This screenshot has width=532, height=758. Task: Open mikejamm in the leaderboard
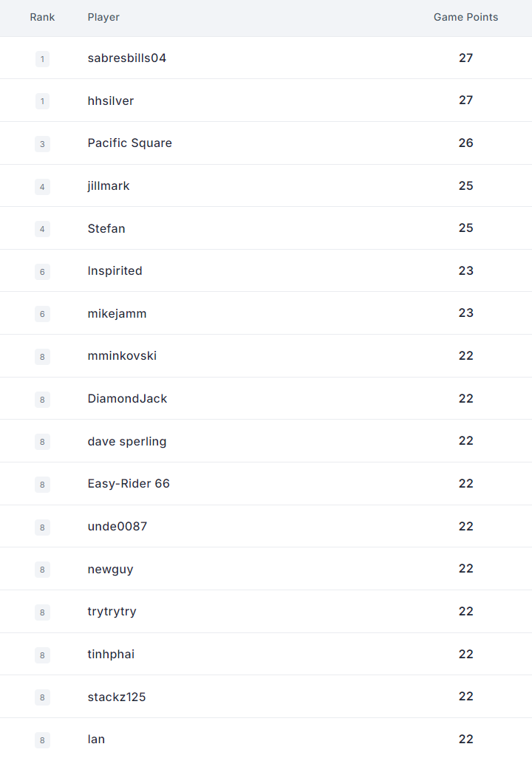(117, 313)
